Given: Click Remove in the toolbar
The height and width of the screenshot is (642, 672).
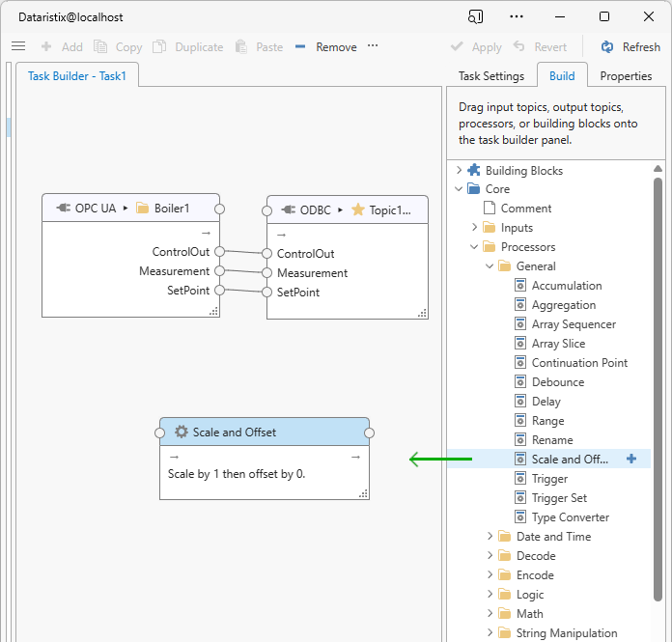Looking at the screenshot, I should tap(325, 46).
